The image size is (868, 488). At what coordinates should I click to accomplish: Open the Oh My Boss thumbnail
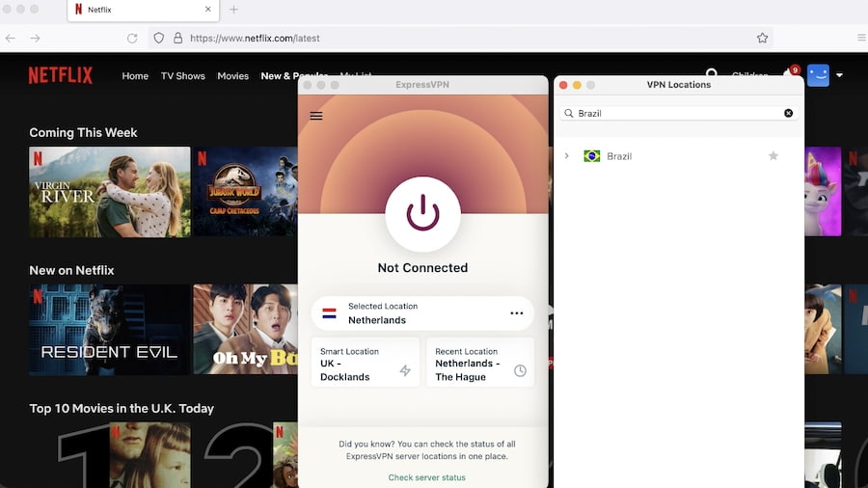(x=245, y=330)
